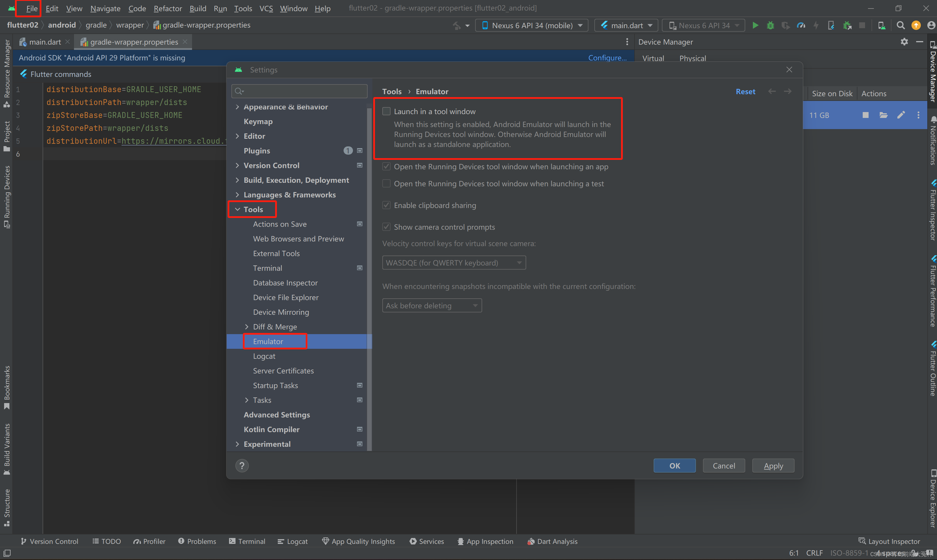
Task: Open Search Everywhere magnifier icon
Action: click(900, 25)
